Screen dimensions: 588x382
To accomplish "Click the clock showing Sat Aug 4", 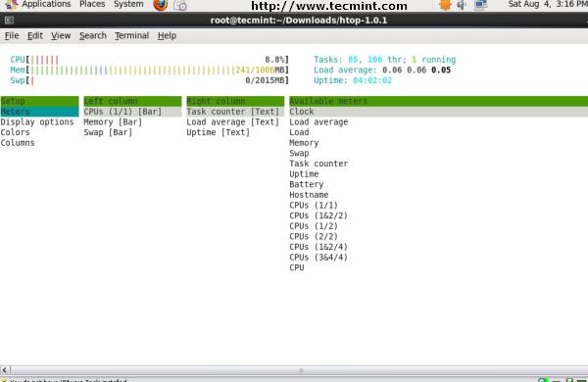I will (x=548, y=4).
